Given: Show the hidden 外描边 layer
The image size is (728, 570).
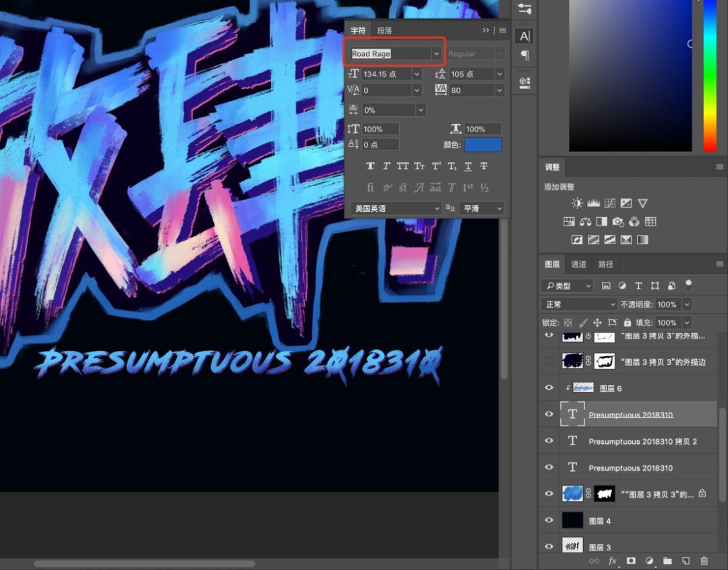Looking at the screenshot, I should point(549,361).
